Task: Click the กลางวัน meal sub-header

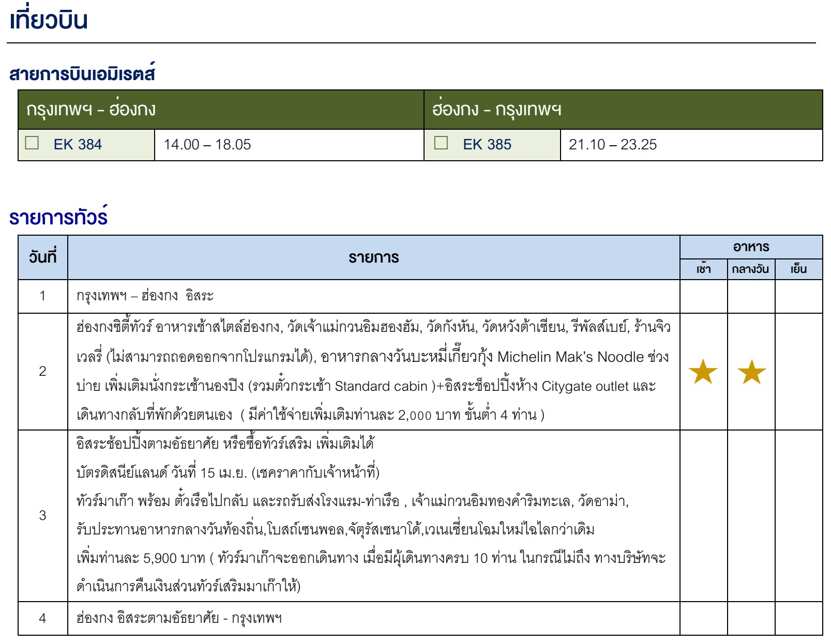Action: click(x=750, y=269)
